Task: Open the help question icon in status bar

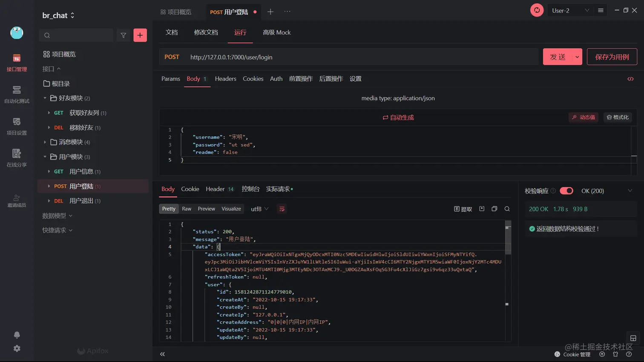Action: pos(629,354)
